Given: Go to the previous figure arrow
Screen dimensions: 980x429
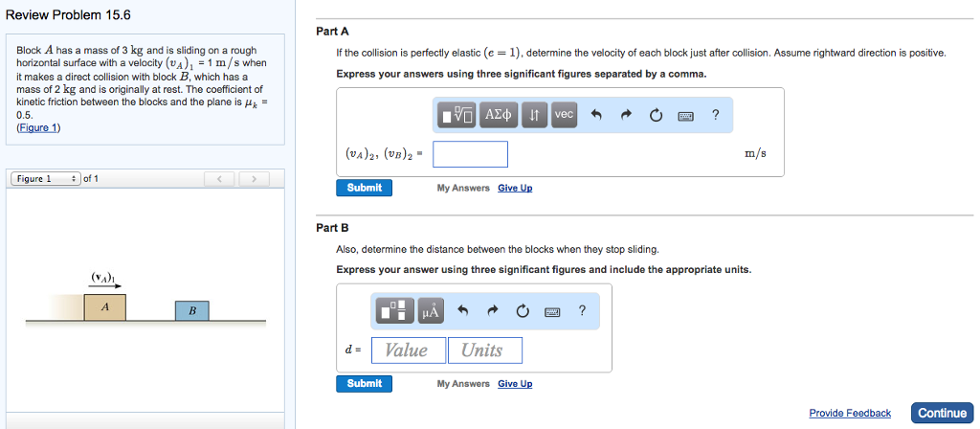Looking at the screenshot, I should tap(219, 179).
